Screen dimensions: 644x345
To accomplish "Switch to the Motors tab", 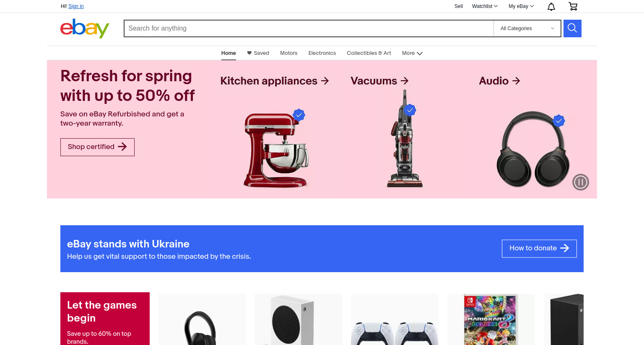I will click(x=289, y=53).
